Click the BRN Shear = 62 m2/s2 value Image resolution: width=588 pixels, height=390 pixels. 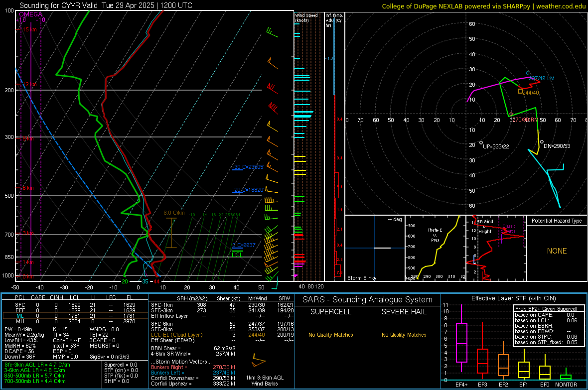click(x=193, y=348)
